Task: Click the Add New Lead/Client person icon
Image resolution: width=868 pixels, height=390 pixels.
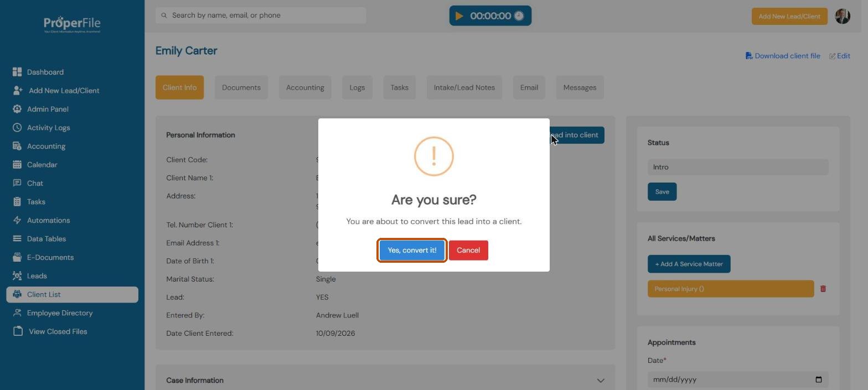Action: (x=18, y=90)
